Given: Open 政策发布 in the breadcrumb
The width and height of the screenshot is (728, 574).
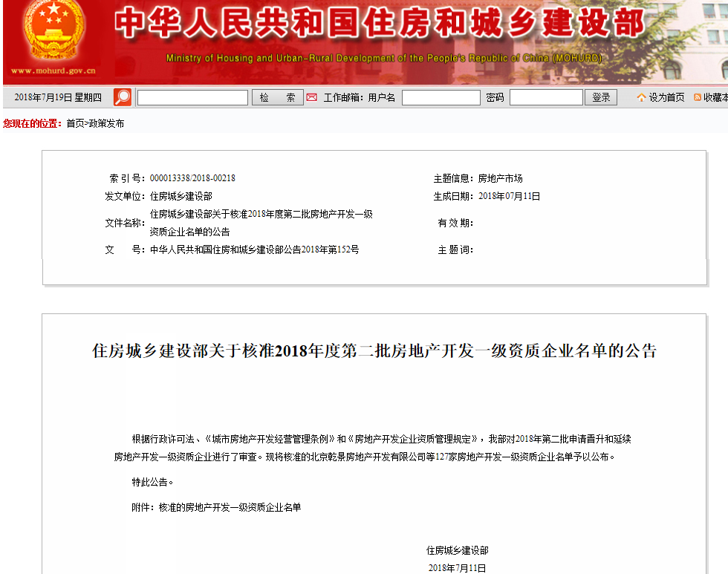Looking at the screenshot, I should (107, 123).
